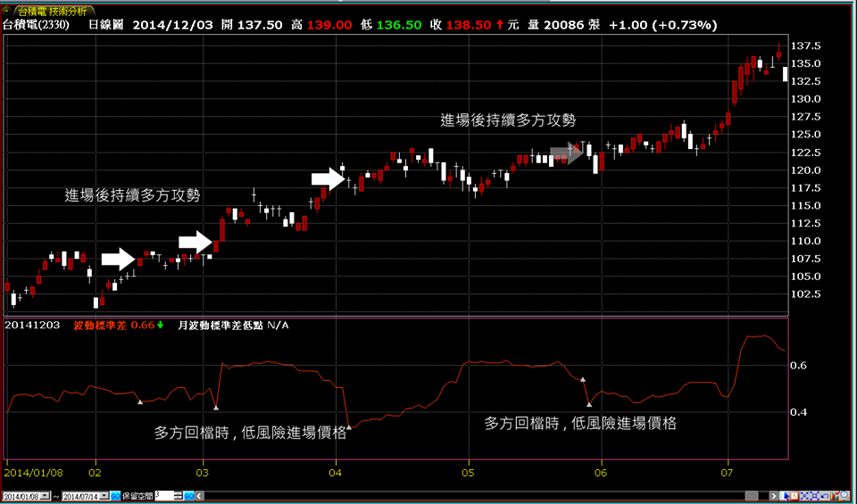
Task: Click the 保留空間 spinner arrows
Action: pos(178,496)
